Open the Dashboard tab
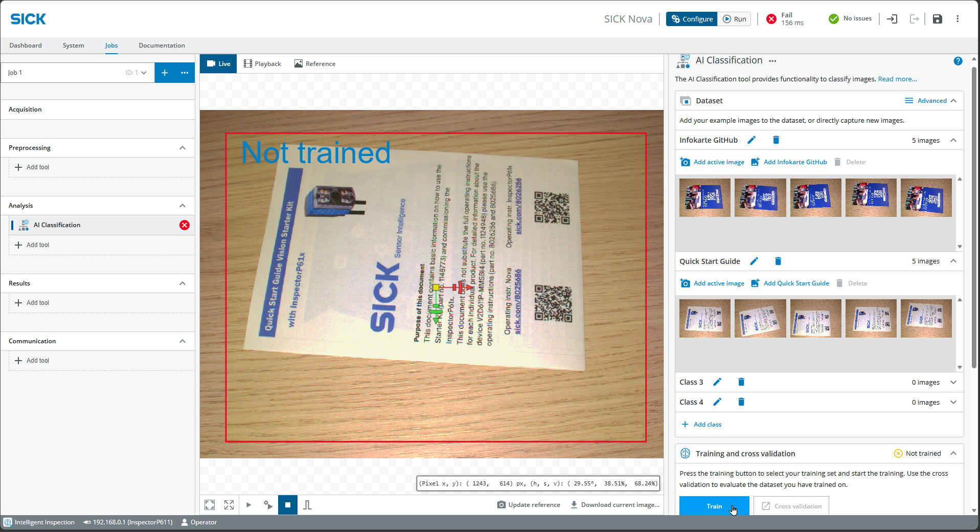This screenshot has height=532, width=980. coord(26,46)
